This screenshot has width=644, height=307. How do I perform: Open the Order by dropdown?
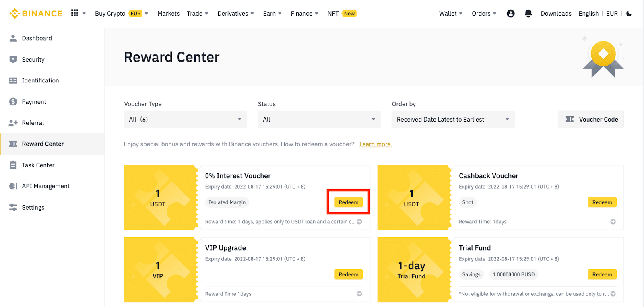(x=453, y=120)
